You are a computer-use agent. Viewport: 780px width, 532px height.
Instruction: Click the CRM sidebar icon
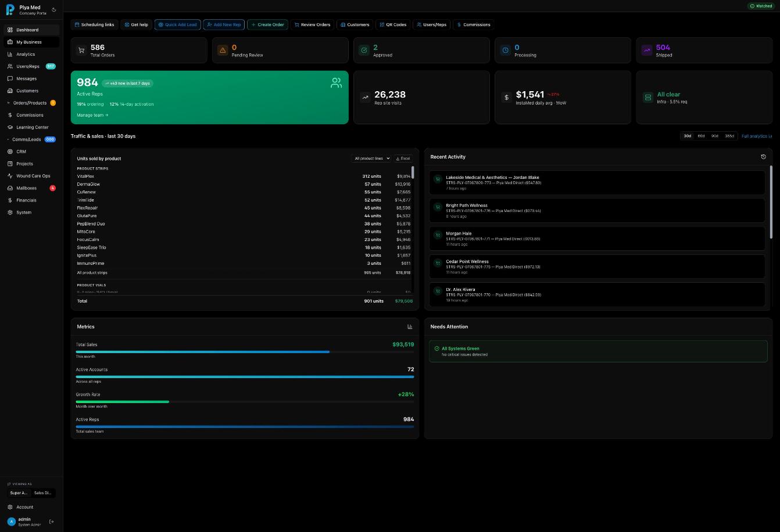pos(10,152)
